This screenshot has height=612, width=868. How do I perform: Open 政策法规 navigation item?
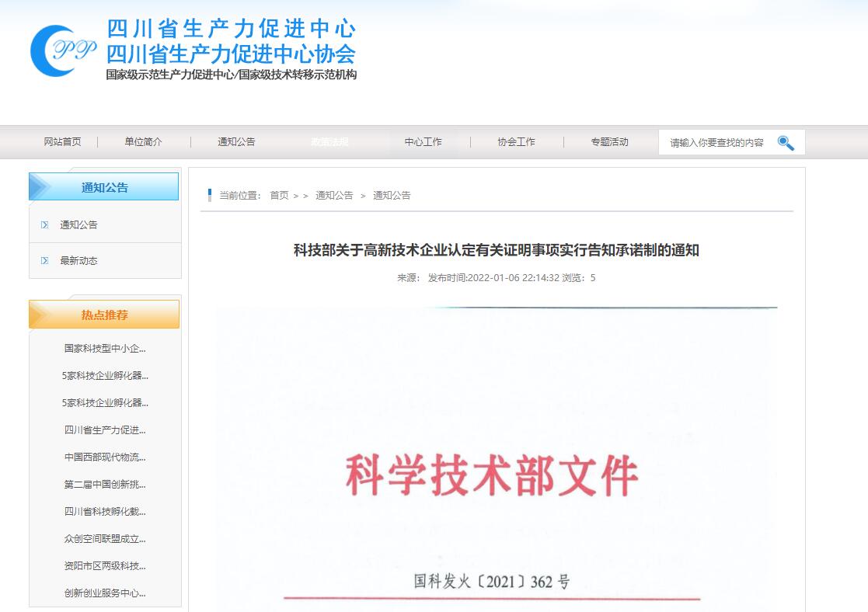click(329, 142)
